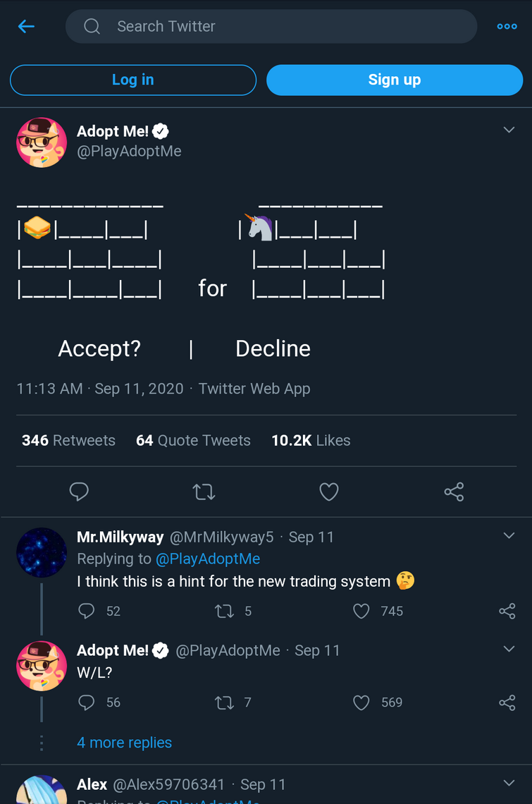Viewport: 532px width, 804px height.
Task: Show 4 more replies
Action: point(124,743)
